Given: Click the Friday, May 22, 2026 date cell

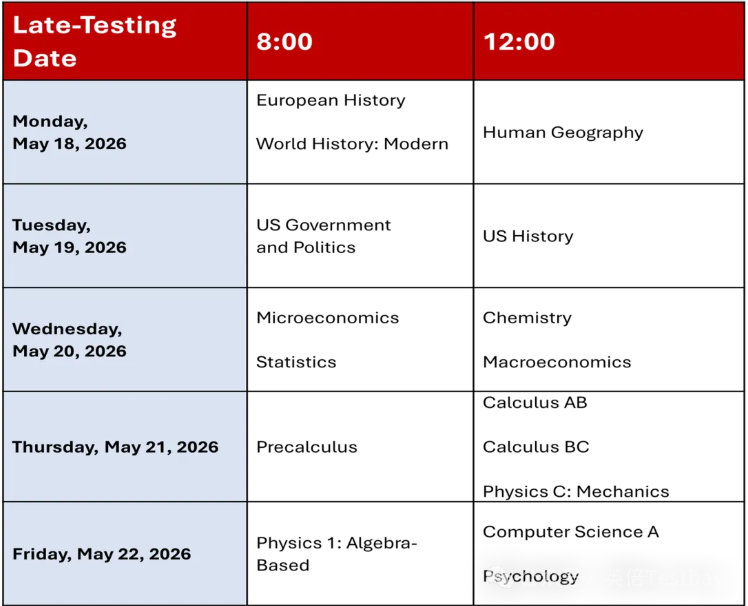Looking at the screenshot, I should [102, 554].
